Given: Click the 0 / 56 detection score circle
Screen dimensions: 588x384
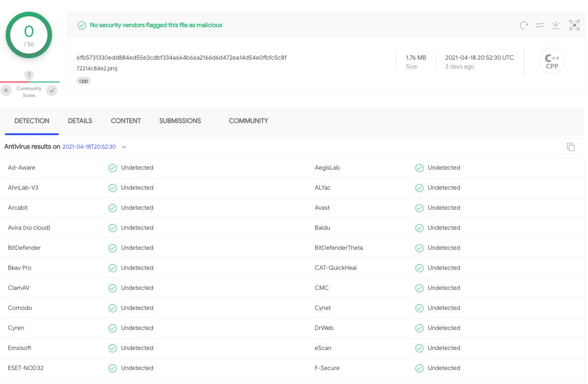Looking at the screenshot, I should (x=29, y=35).
